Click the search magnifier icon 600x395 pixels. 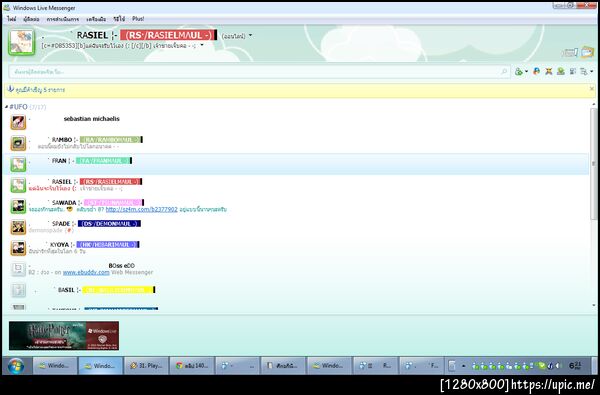[504, 71]
